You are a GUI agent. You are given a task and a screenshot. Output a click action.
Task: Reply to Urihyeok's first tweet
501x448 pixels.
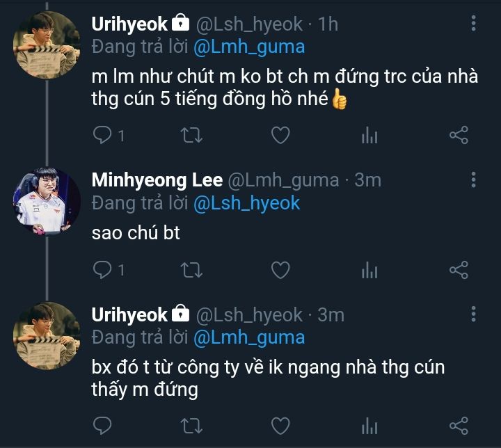[x=103, y=135]
